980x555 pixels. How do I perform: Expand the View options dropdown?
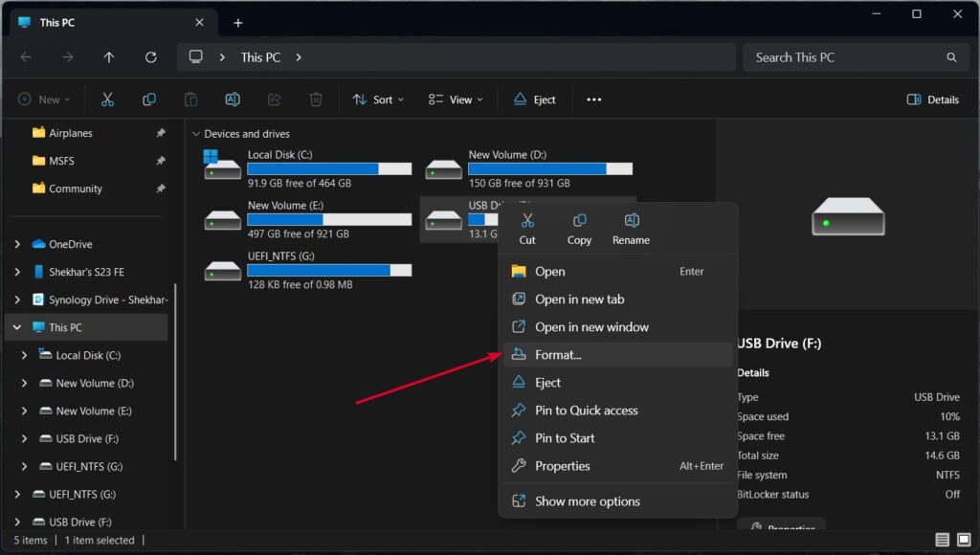pyautogui.click(x=455, y=99)
